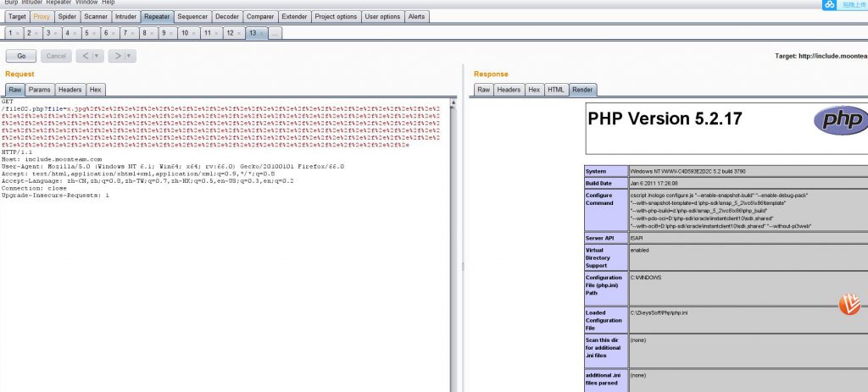
Task: Open the Intruder menu in menu bar
Action: coord(32,3)
